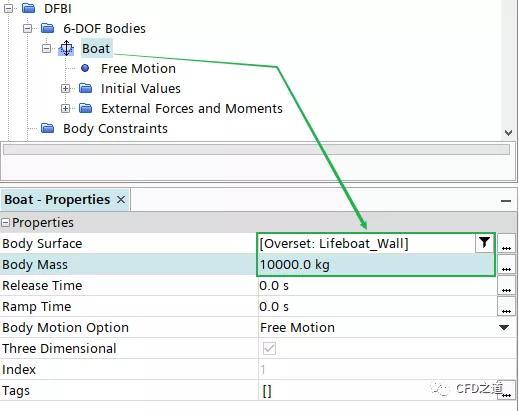
Task: Expand External Forces and Moments node
Action: [65, 108]
